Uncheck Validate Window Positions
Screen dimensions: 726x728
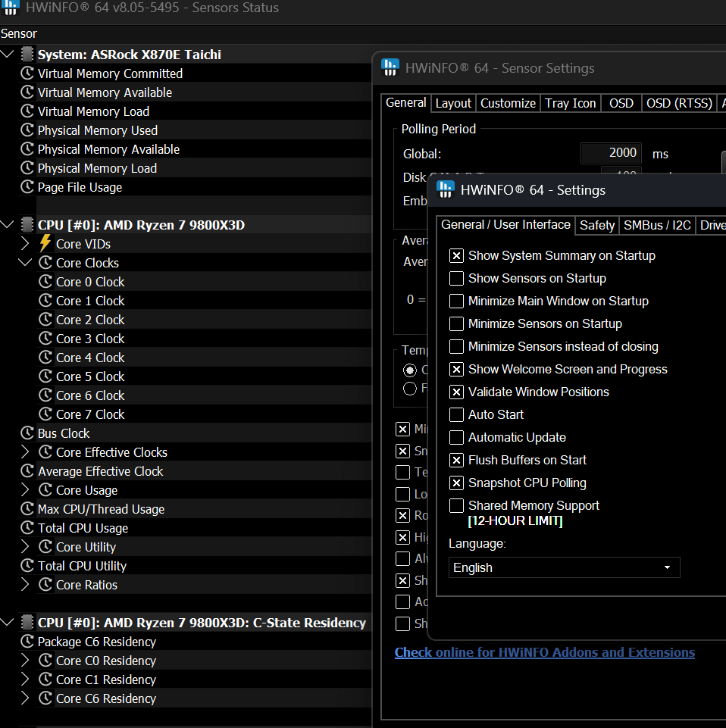457,392
